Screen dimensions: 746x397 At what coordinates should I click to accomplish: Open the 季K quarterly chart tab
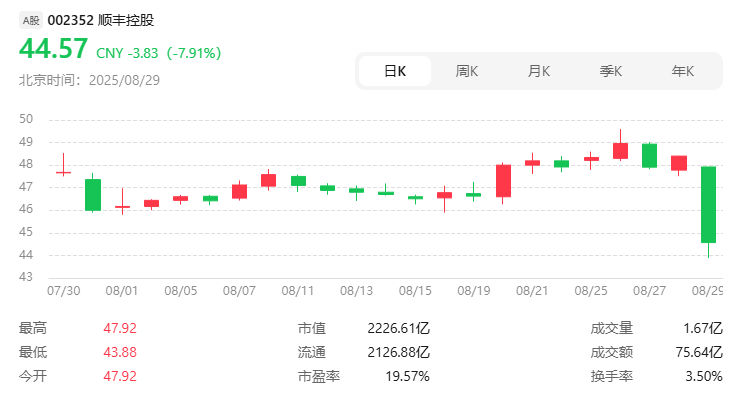(x=611, y=71)
